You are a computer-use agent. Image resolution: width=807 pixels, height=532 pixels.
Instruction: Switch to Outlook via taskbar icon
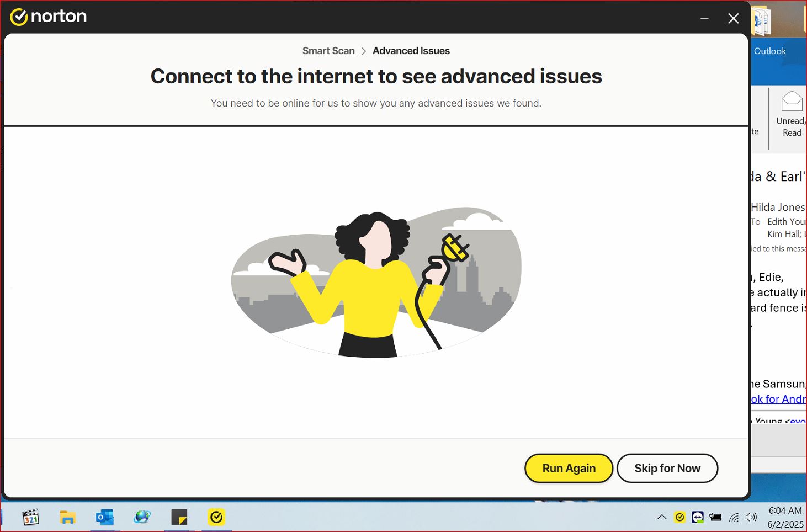pos(105,517)
